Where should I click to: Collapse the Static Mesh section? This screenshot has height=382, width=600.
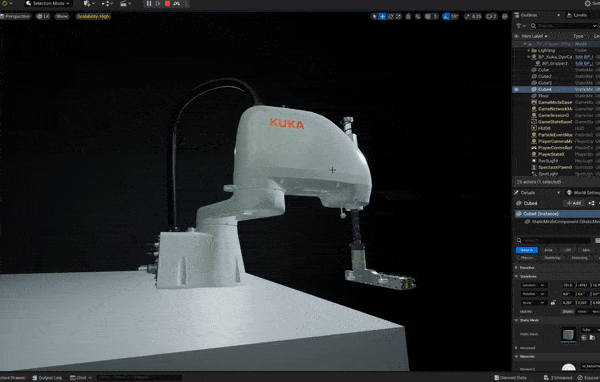516,320
